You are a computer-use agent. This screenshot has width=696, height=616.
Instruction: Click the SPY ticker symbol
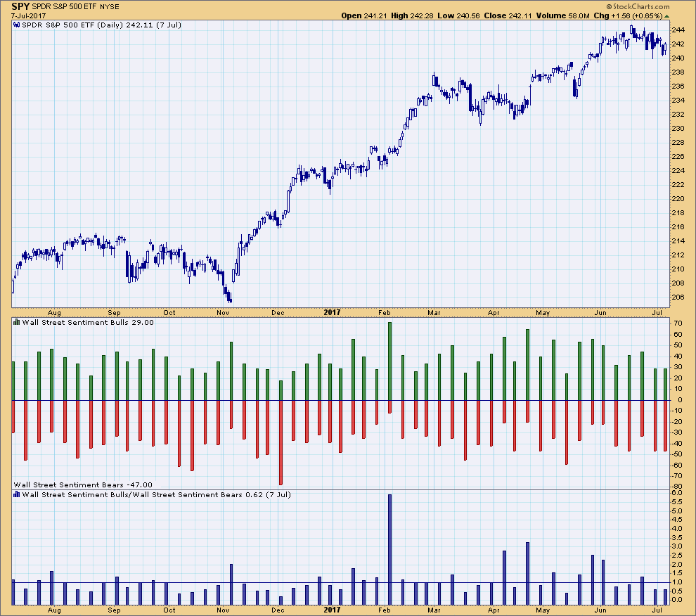(x=20, y=6)
